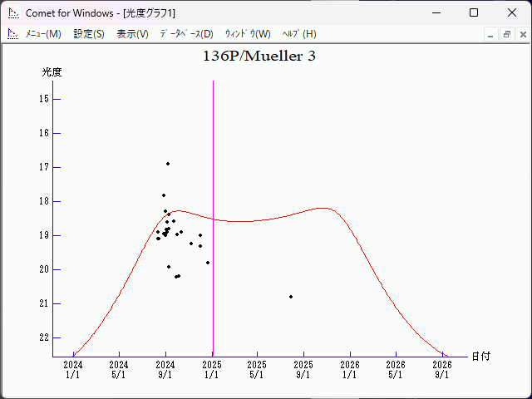Click the graph document icon in the menu bar
This screenshot has height=399, width=532.
coord(12,34)
